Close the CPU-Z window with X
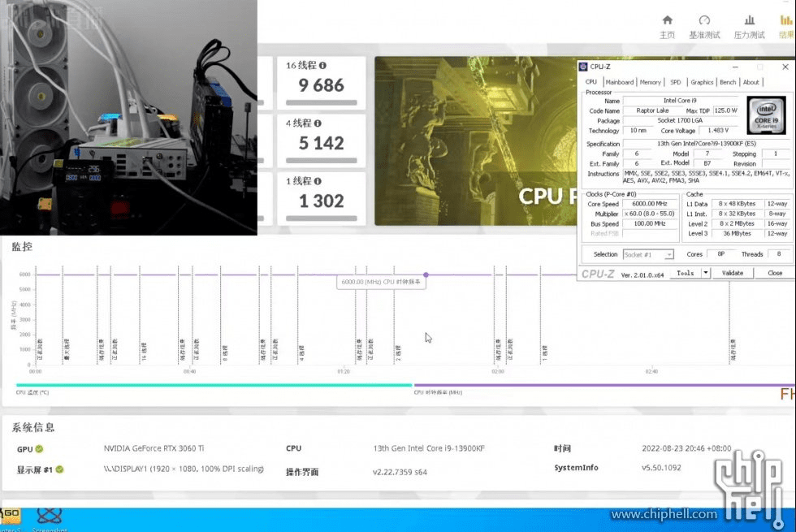The height and width of the screenshot is (532, 796). click(785, 67)
